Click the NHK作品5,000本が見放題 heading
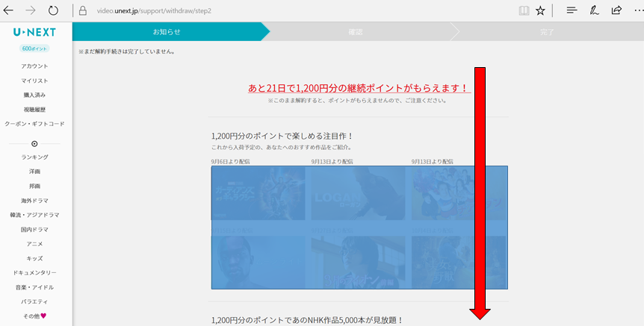 pos(307,320)
